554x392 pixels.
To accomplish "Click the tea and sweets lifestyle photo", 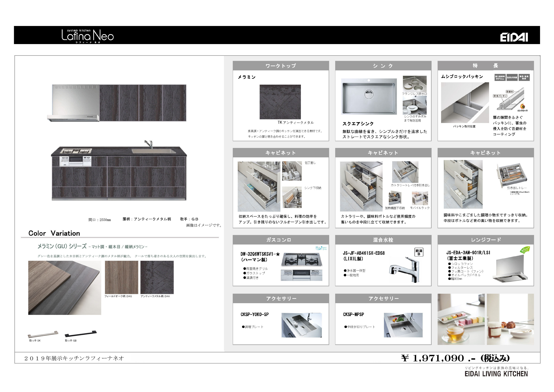I will coord(461,319).
